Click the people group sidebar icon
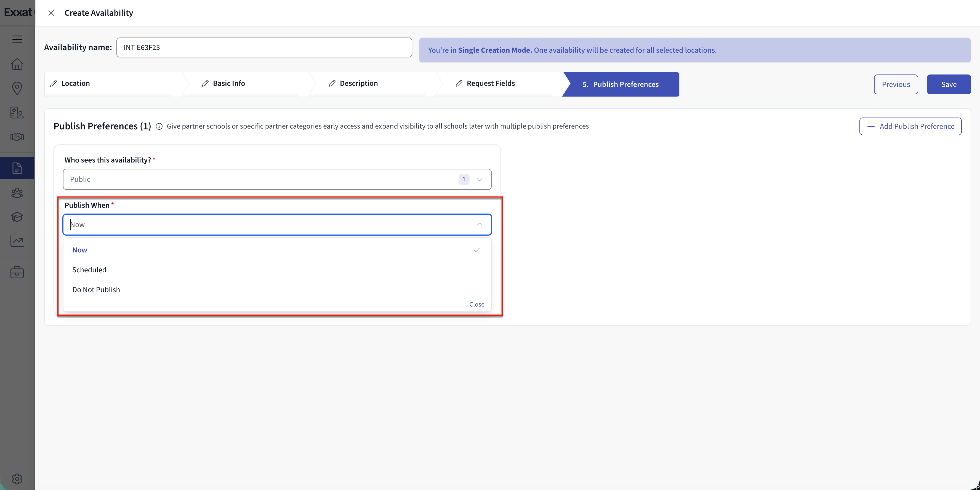 [17, 193]
